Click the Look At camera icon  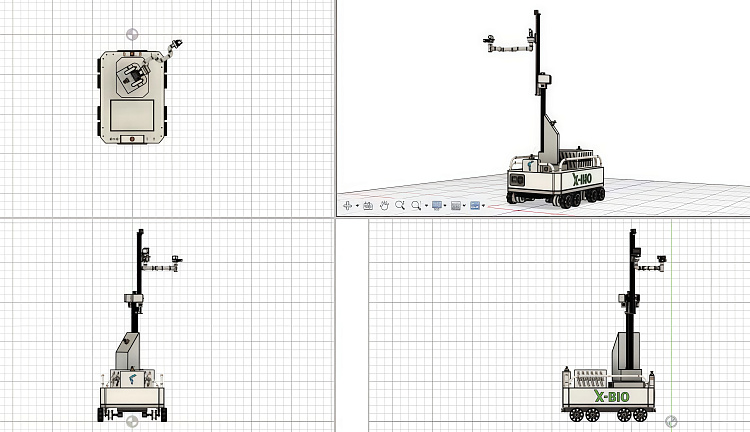(x=367, y=205)
